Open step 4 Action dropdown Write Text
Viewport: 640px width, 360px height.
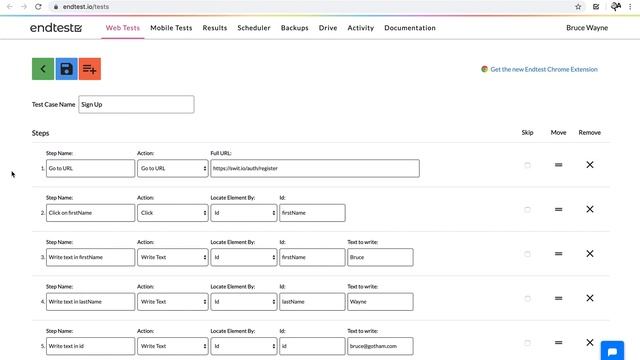[173, 302]
